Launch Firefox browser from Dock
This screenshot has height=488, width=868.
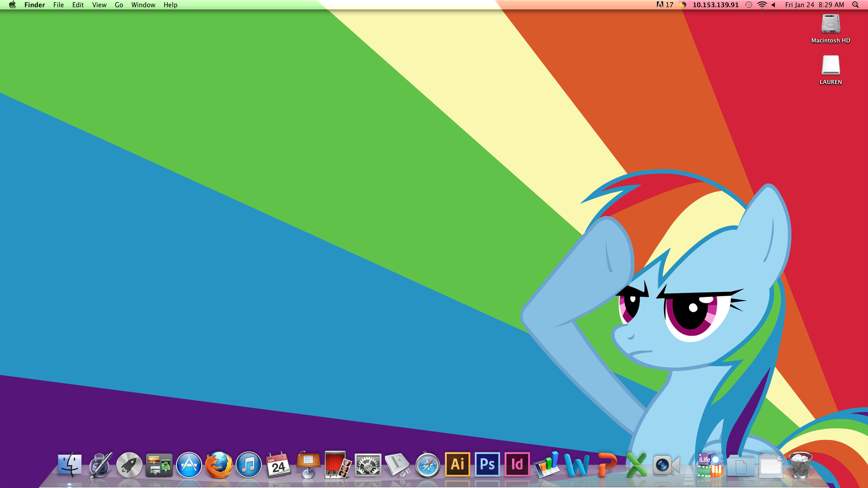coord(219,465)
